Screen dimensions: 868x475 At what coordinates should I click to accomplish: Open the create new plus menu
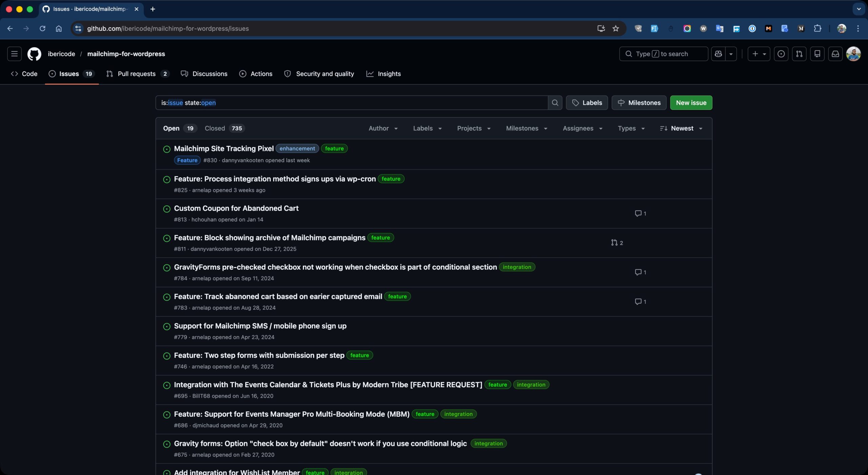(759, 54)
